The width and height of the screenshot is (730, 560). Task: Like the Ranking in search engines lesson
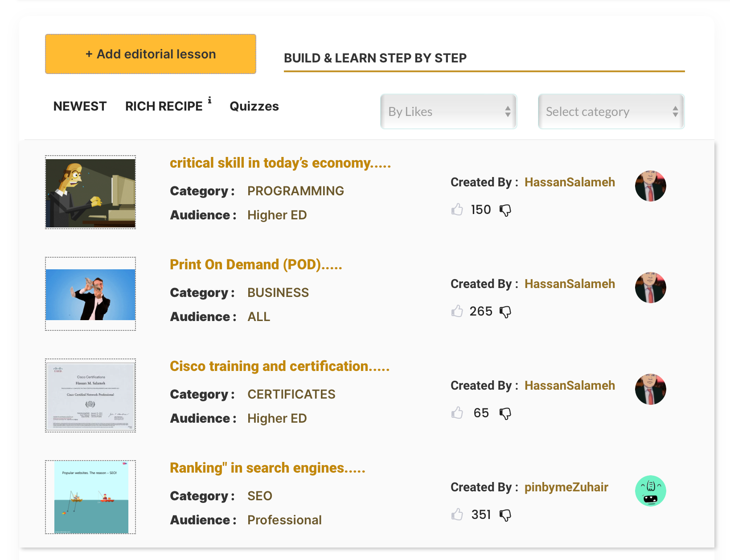click(457, 515)
